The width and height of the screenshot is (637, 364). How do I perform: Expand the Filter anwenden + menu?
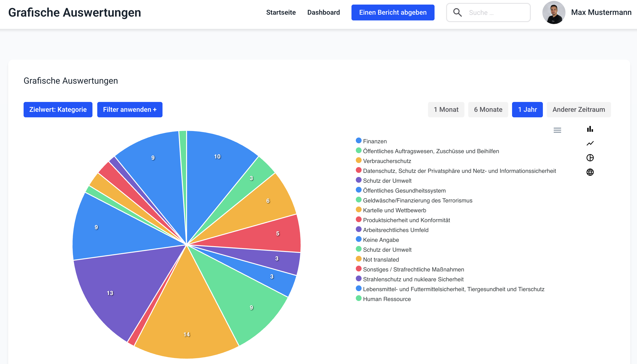pos(130,109)
